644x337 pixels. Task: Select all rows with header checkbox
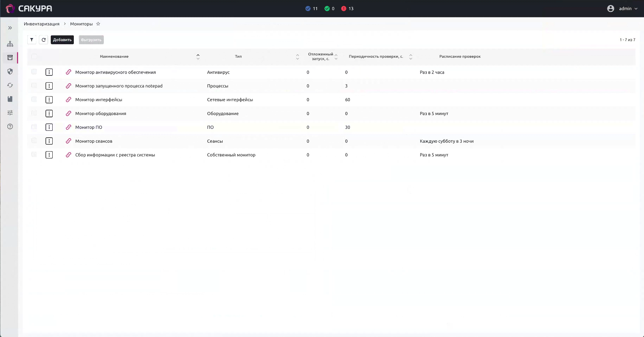pos(34,57)
